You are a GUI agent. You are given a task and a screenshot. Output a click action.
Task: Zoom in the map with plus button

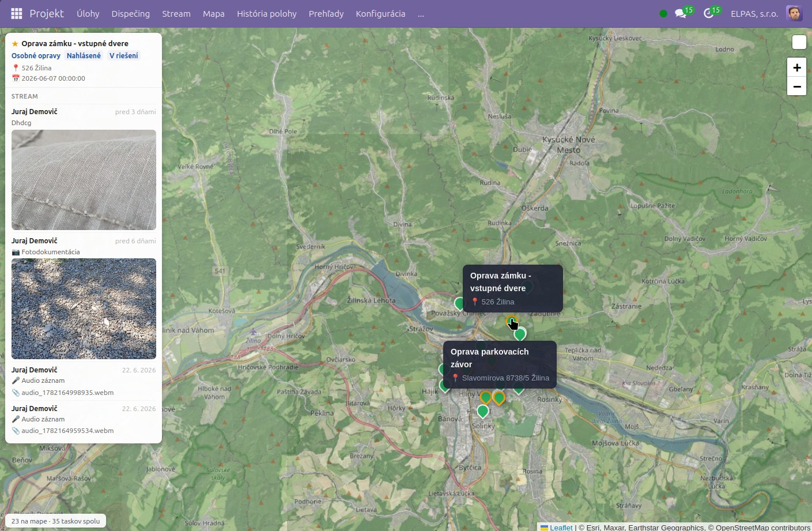[797, 67]
